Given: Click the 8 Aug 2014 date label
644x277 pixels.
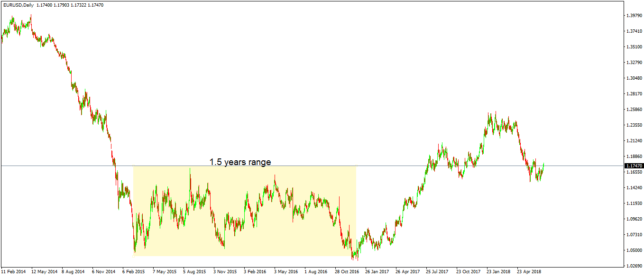Looking at the screenshot, I should (73, 272).
